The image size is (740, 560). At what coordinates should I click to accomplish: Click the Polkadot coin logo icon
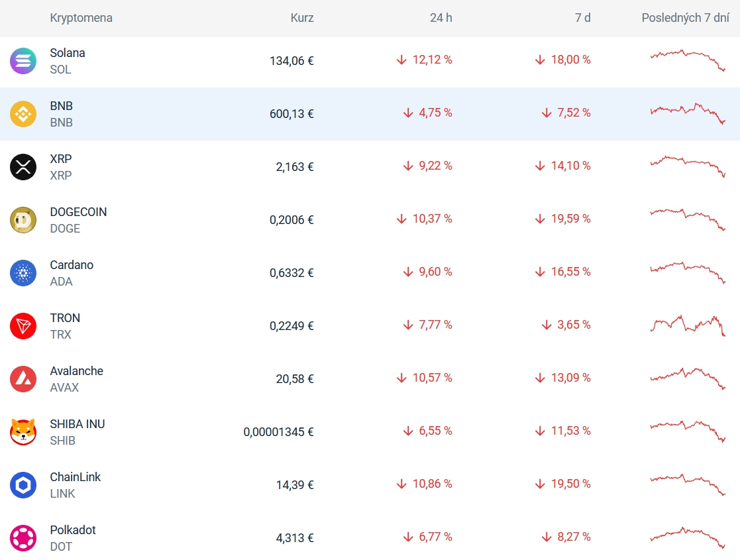tap(23, 538)
